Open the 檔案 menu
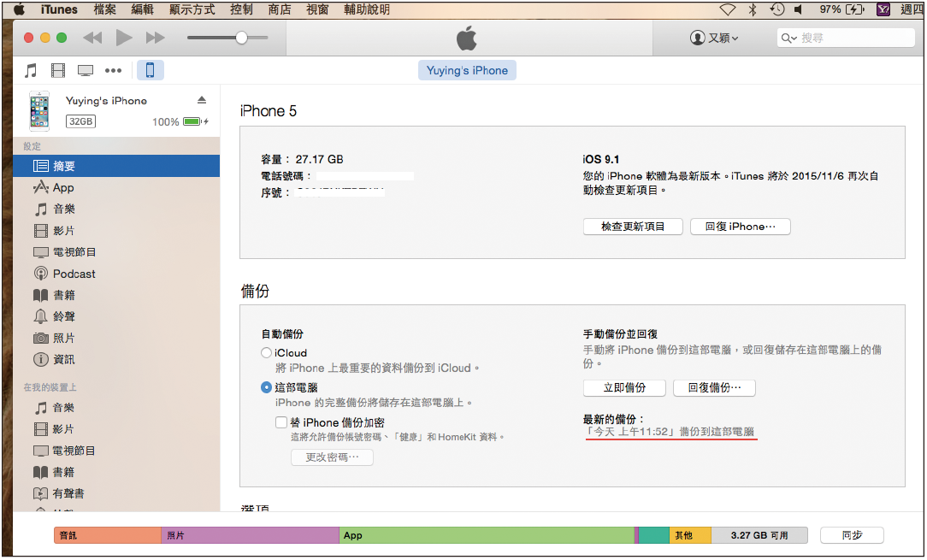This screenshot has width=927, height=560. (104, 9)
